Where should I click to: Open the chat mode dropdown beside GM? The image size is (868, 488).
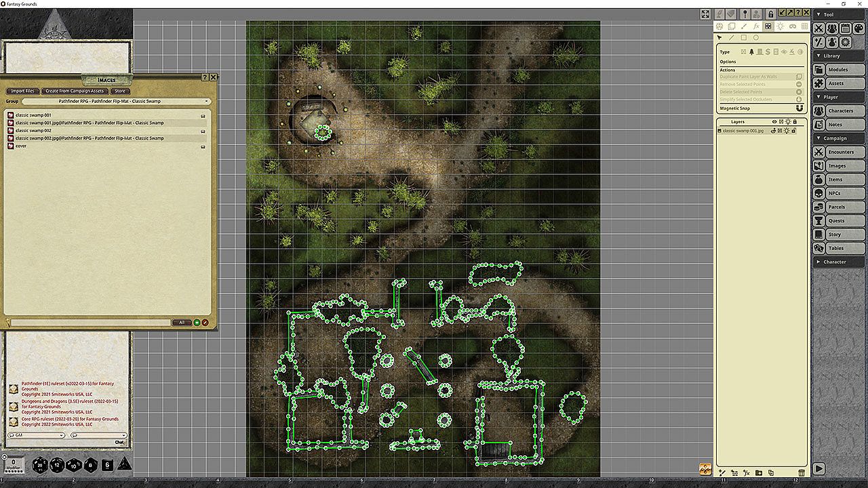pos(98,435)
